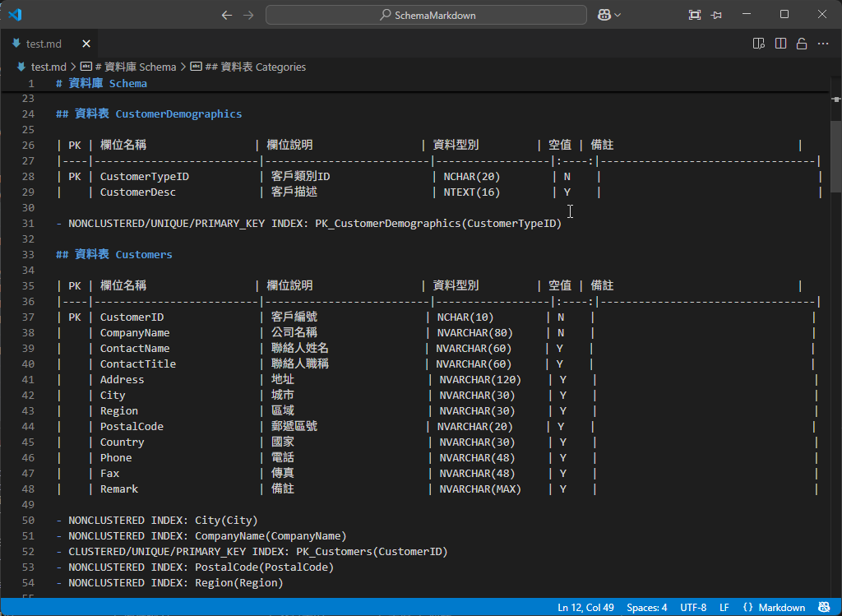Select Markdown language mode in status bar
The width and height of the screenshot is (842, 616).
coord(774,608)
